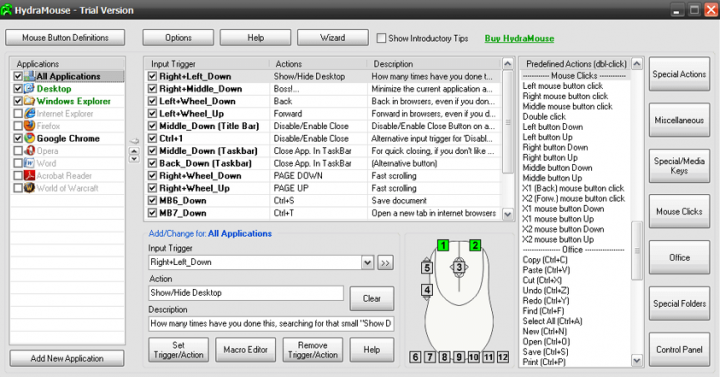Viewport: 720px width, 377px height.
Task: Open the Macro Editor
Action: tap(245, 350)
